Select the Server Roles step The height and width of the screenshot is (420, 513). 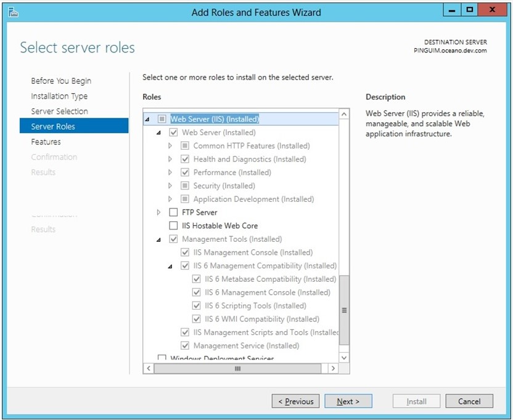[x=74, y=126]
